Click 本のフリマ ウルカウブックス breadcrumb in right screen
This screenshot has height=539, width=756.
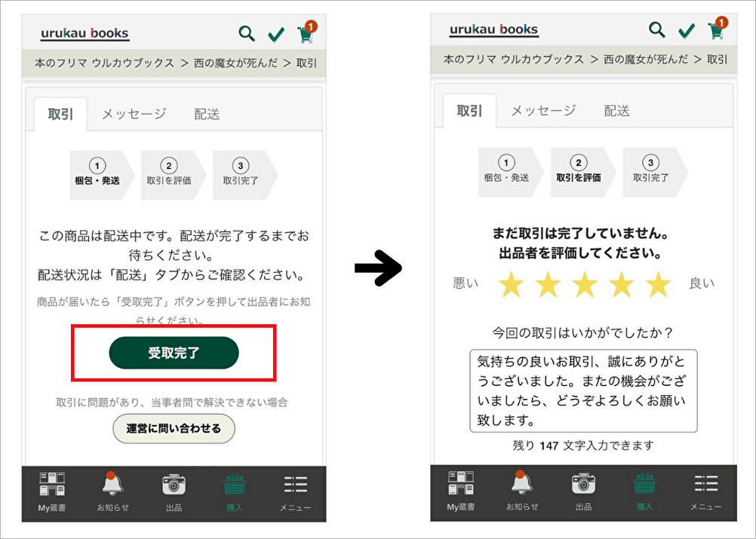click(513, 59)
